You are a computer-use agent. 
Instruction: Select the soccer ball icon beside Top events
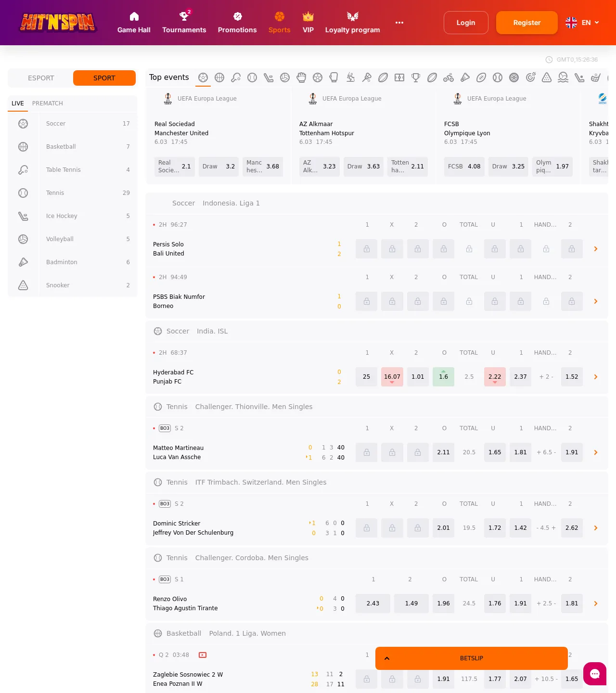pyautogui.click(x=203, y=77)
